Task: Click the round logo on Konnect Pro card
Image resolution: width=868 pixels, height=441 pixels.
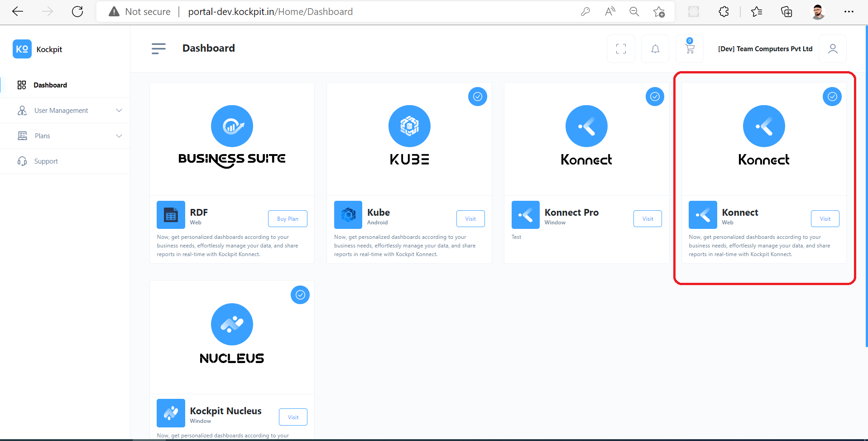Action: pyautogui.click(x=586, y=126)
